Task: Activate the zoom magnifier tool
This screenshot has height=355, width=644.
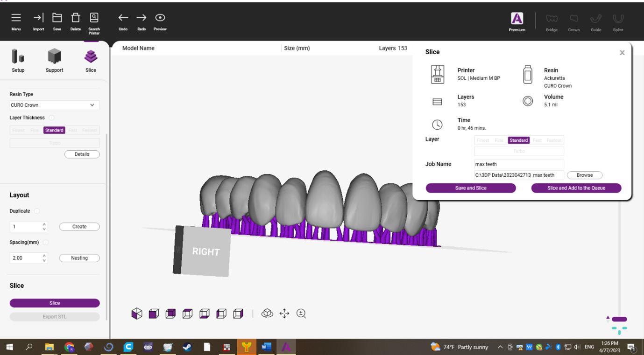Action: click(301, 313)
